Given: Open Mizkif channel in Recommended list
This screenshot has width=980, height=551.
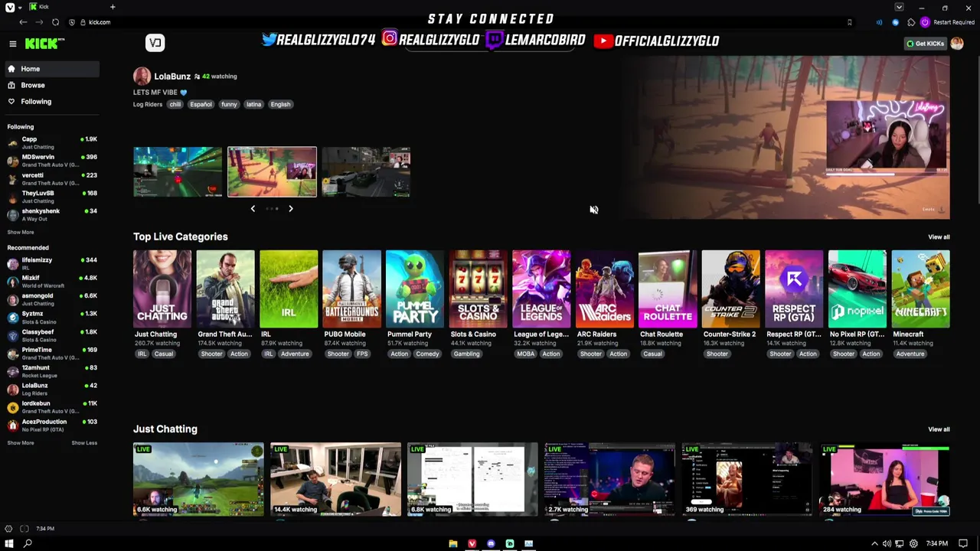Looking at the screenshot, I should (52, 281).
